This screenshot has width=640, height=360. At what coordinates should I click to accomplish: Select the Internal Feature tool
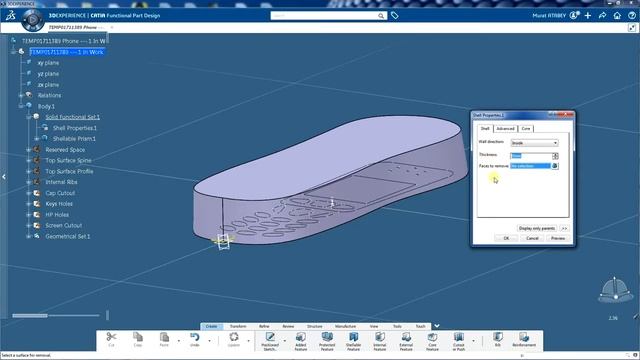click(x=380, y=340)
